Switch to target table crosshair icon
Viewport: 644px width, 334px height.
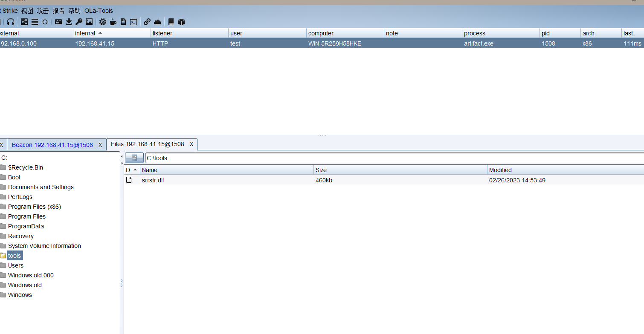coord(45,22)
